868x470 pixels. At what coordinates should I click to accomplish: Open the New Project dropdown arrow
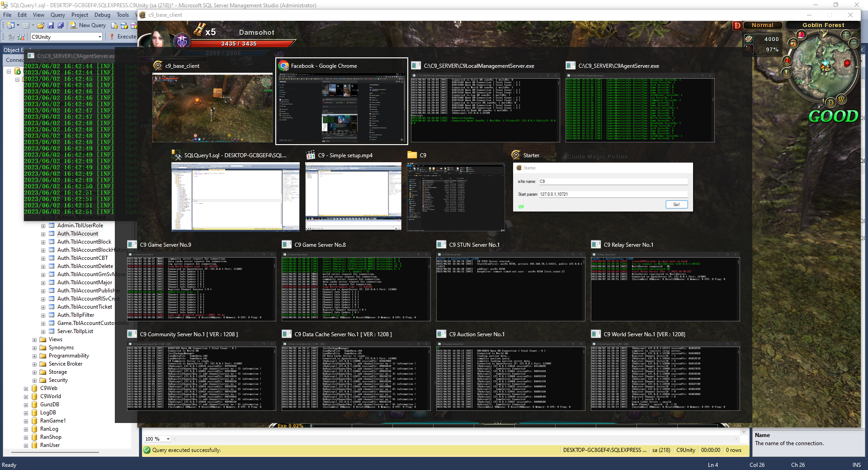click(x=18, y=25)
